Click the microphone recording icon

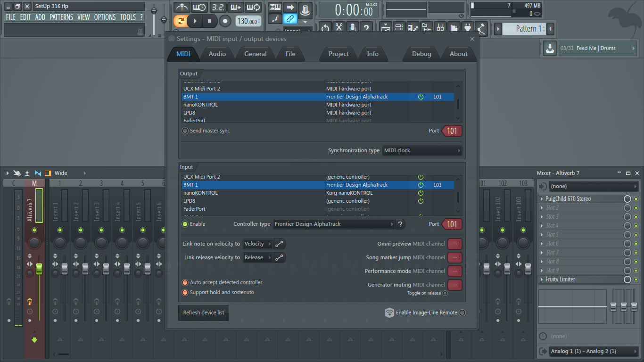coord(353,28)
